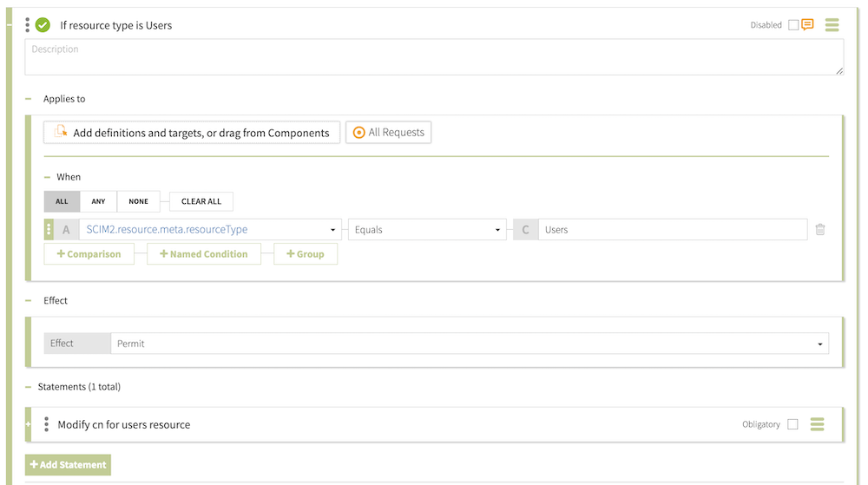Click the All Requests target icon

pos(358,133)
